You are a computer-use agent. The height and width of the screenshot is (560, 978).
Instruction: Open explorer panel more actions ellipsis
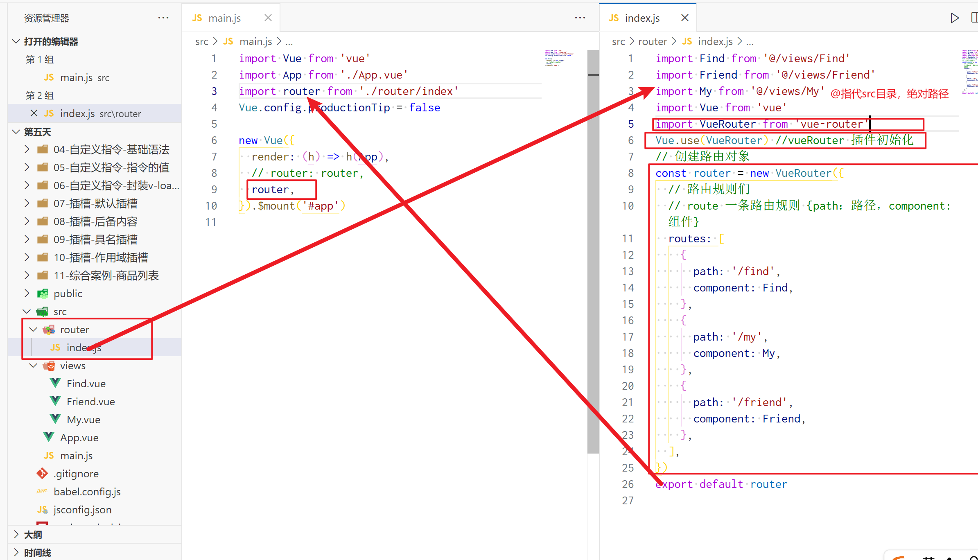coord(163,18)
